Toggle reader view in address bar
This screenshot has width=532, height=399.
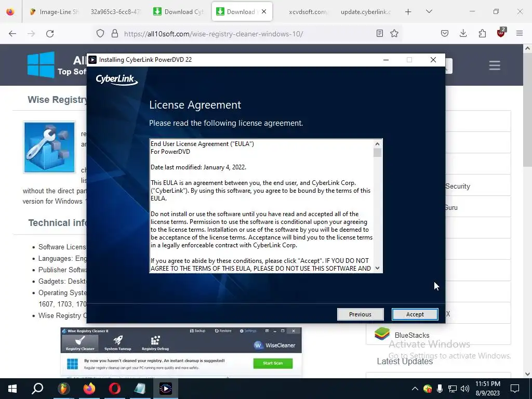click(380, 34)
